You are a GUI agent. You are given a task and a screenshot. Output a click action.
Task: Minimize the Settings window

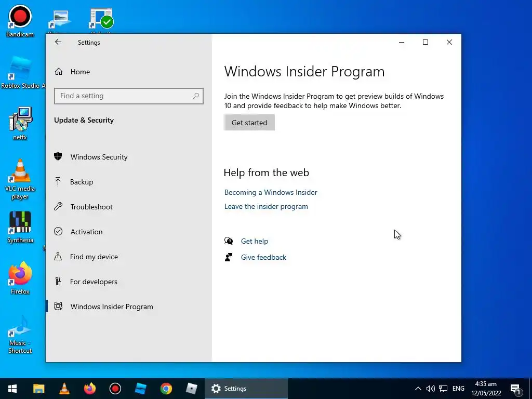point(402,42)
